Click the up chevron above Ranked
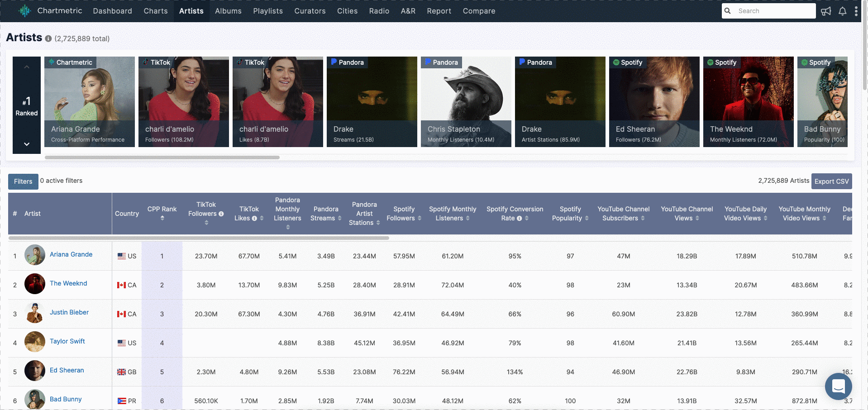Image resolution: width=868 pixels, height=410 pixels. [27, 67]
